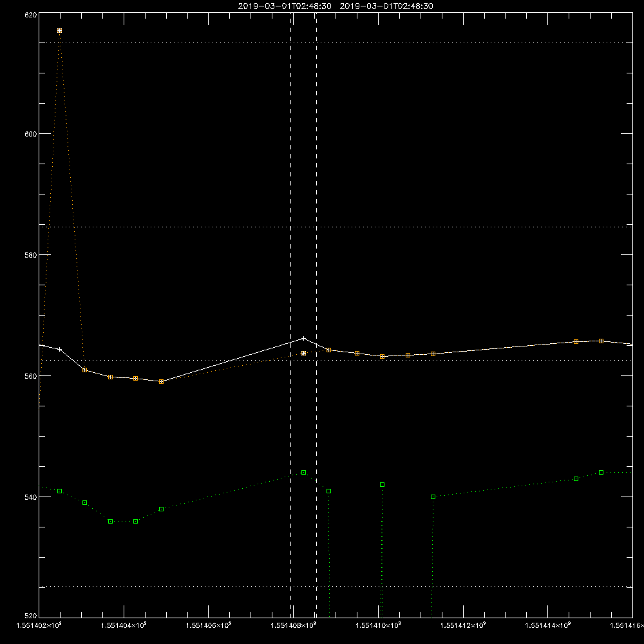644x644 pixels.
Task: Select orange marker at white curve's lowest point
Action: pos(162,381)
